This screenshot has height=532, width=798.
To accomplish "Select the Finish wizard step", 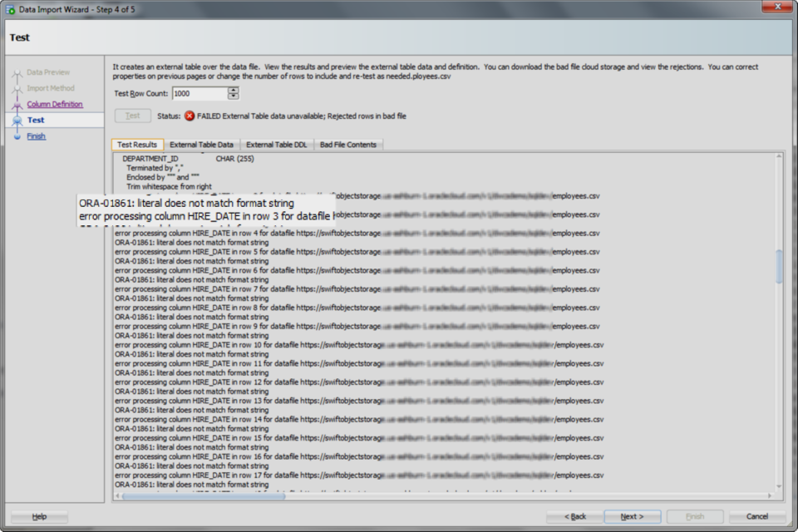I will (36, 135).
